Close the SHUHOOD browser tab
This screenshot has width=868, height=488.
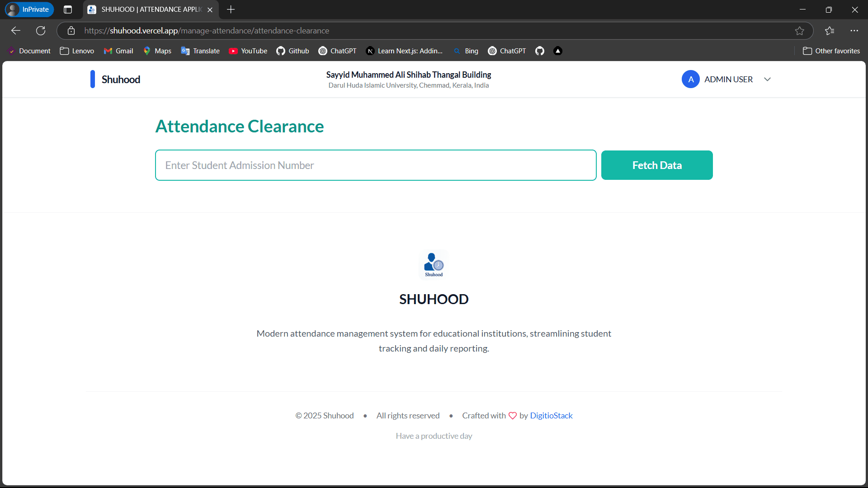click(x=210, y=9)
